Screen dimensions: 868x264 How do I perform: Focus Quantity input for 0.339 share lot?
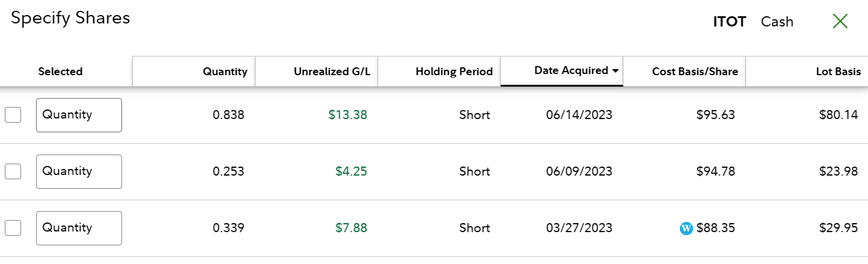point(79,228)
